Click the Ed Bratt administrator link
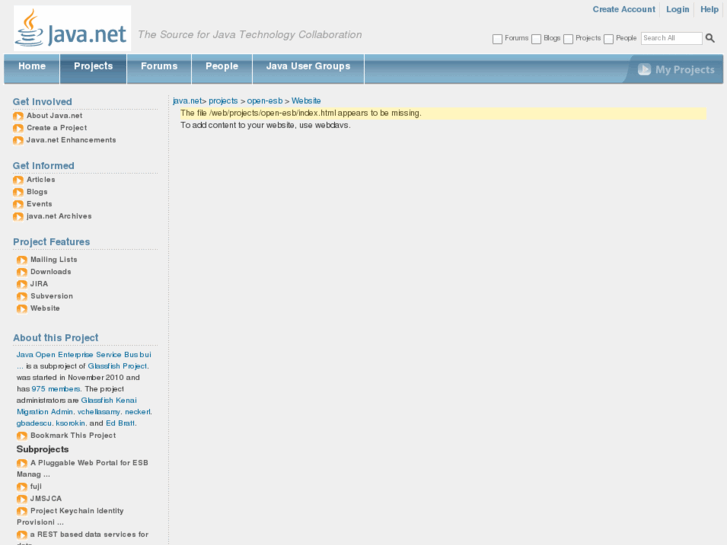This screenshot has width=727, height=545. 121,423
